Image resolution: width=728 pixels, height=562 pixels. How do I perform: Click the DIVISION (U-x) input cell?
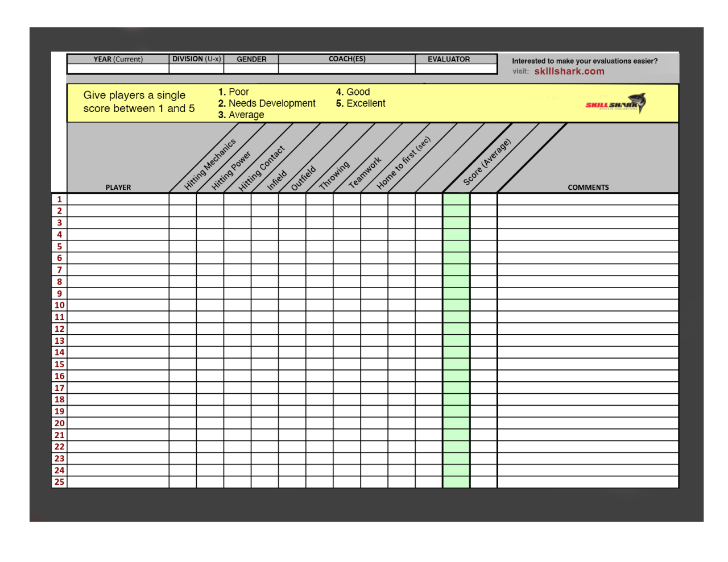pyautogui.click(x=197, y=69)
